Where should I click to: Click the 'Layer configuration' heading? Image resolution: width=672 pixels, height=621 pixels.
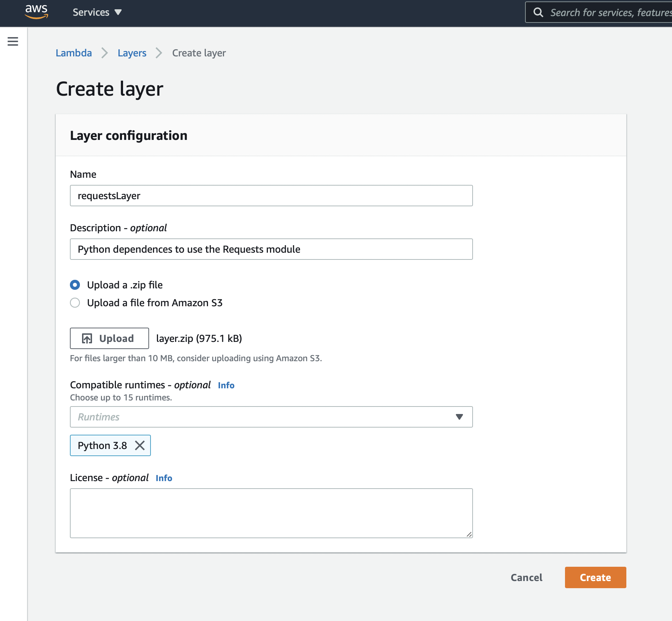coord(129,136)
